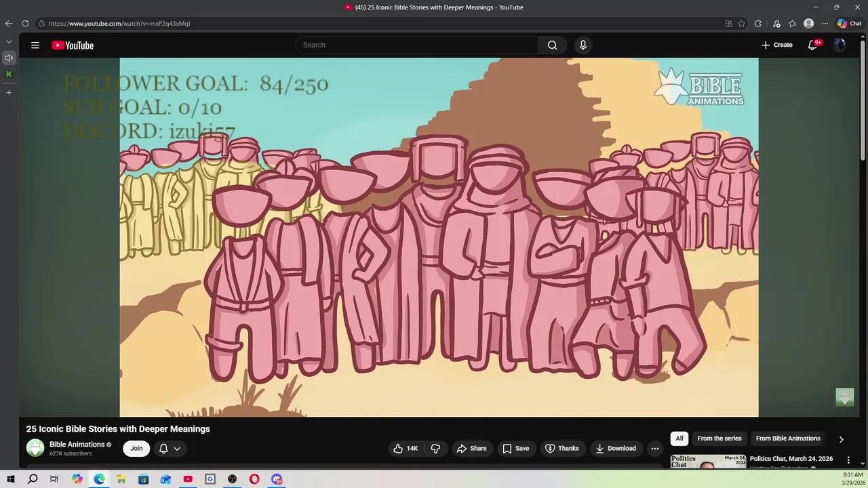
Task: Select the green K tab in sidebar
Action: (x=9, y=75)
